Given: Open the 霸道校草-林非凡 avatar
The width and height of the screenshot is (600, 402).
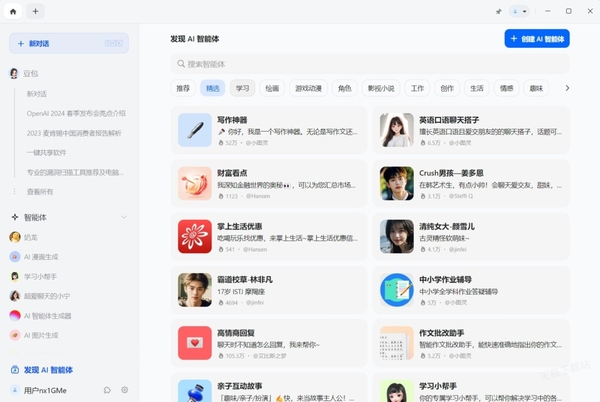Looking at the screenshot, I should pyautogui.click(x=195, y=290).
